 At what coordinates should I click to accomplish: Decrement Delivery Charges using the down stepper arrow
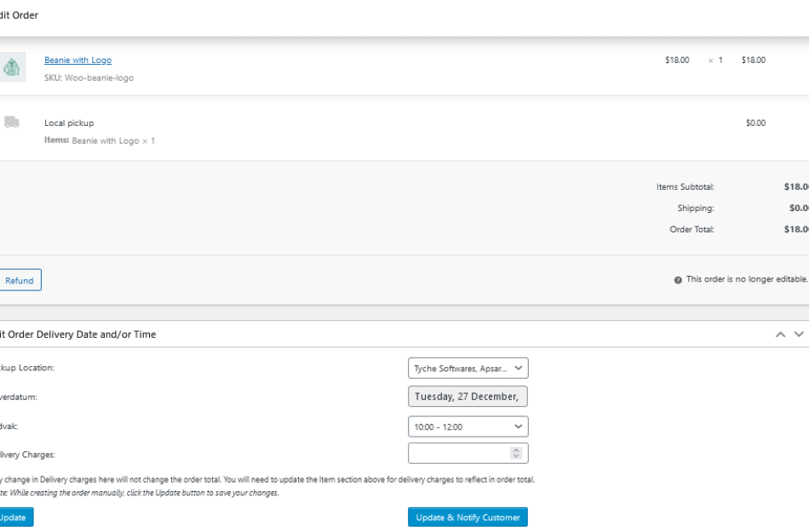click(x=515, y=455)
